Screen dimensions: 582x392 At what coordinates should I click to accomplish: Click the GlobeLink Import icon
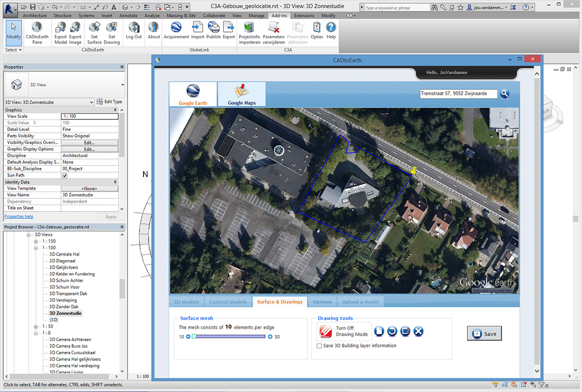[x=197, y=31]
